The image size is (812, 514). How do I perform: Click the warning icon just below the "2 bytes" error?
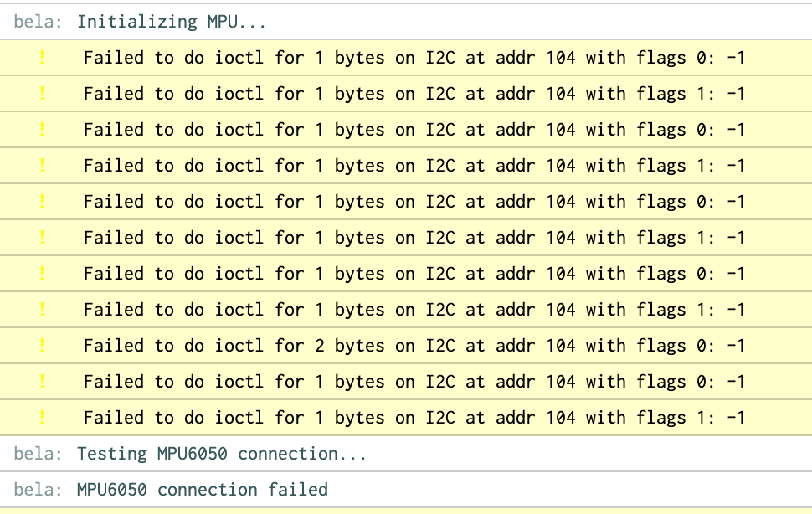[x=42, y=382]
